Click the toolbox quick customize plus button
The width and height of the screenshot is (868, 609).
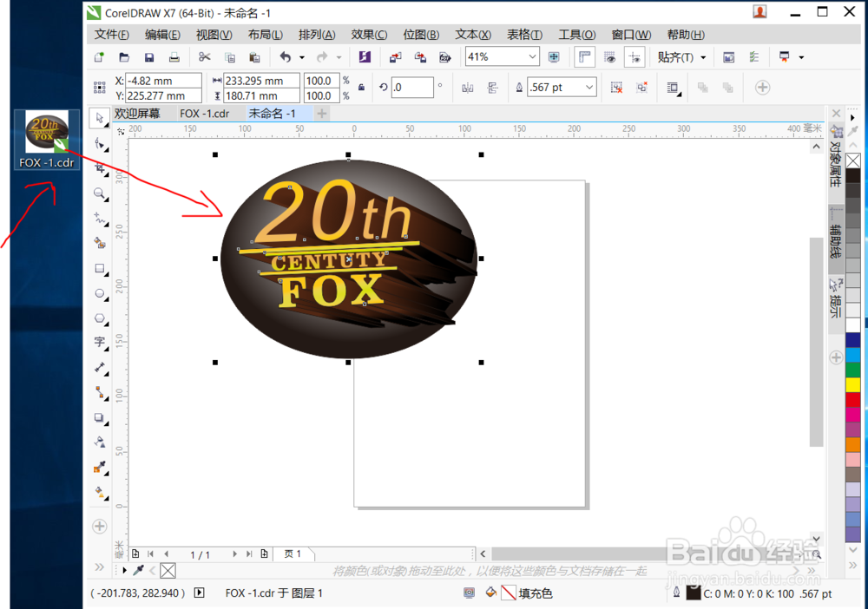click(x=100, y=526)
